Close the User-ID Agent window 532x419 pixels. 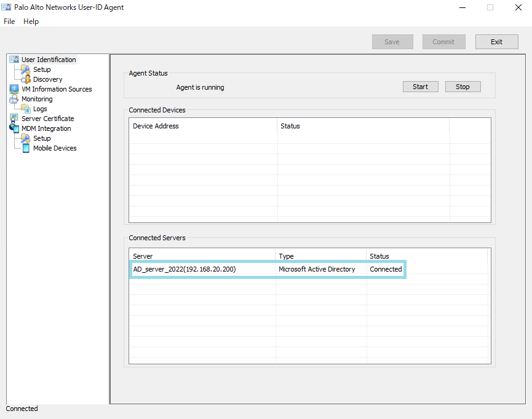click(x=518, y=7)
